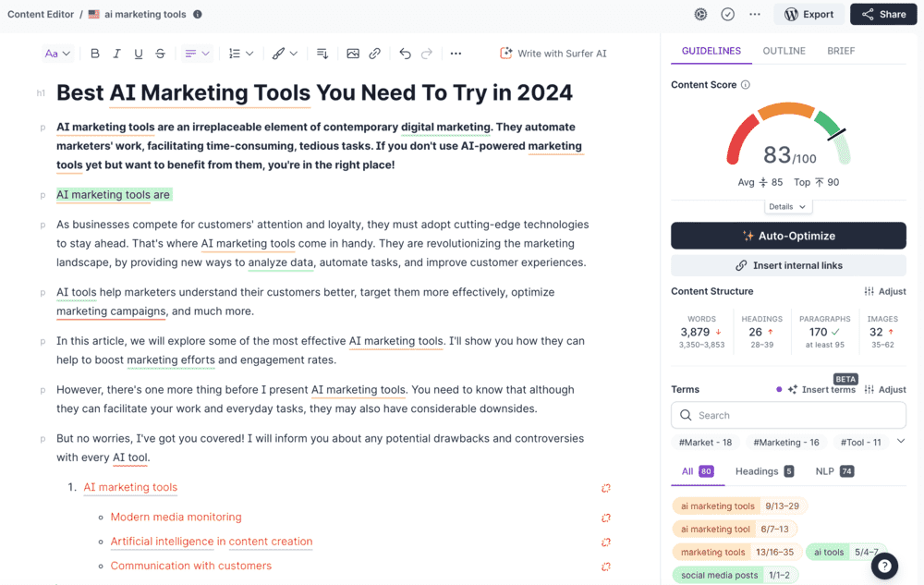924x585 pixels.
Task: Select the Headings 5 terms tab
Action: tap(764, 471)
